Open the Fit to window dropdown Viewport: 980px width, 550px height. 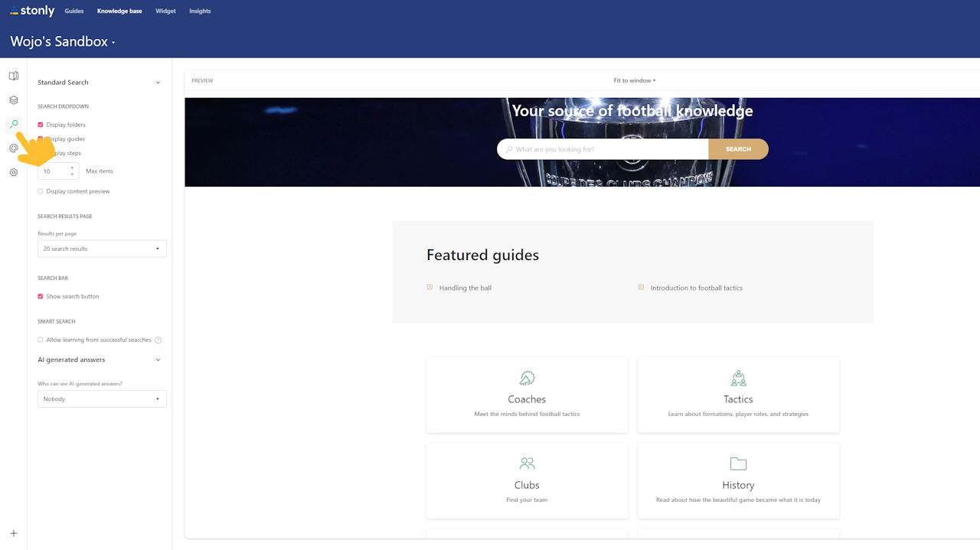635,80
